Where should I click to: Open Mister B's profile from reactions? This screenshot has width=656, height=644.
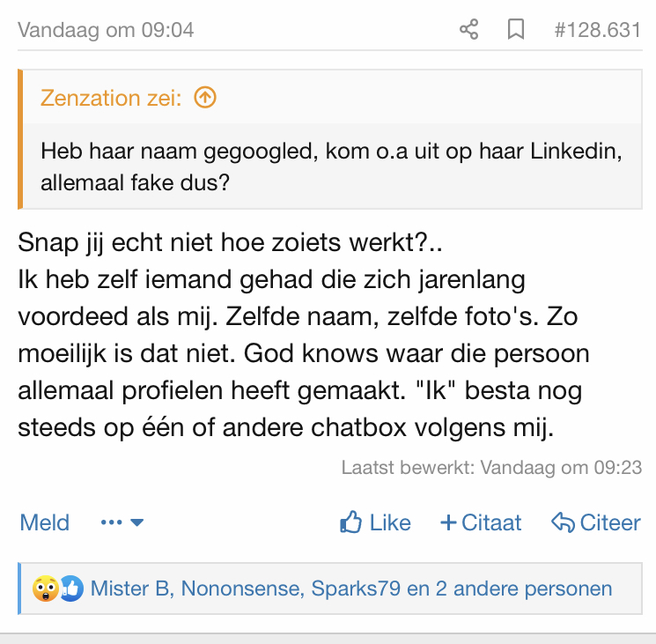click(x=130, y=588)
